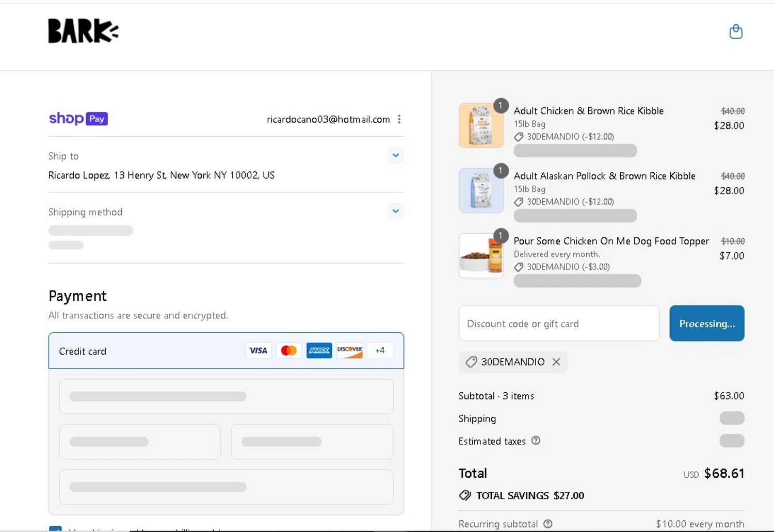Click the expiration date field

pyautogui.click(x=140, y=442)
